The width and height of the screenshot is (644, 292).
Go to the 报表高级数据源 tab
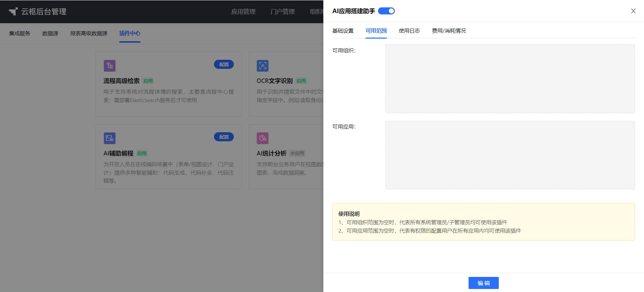(89, 34)
